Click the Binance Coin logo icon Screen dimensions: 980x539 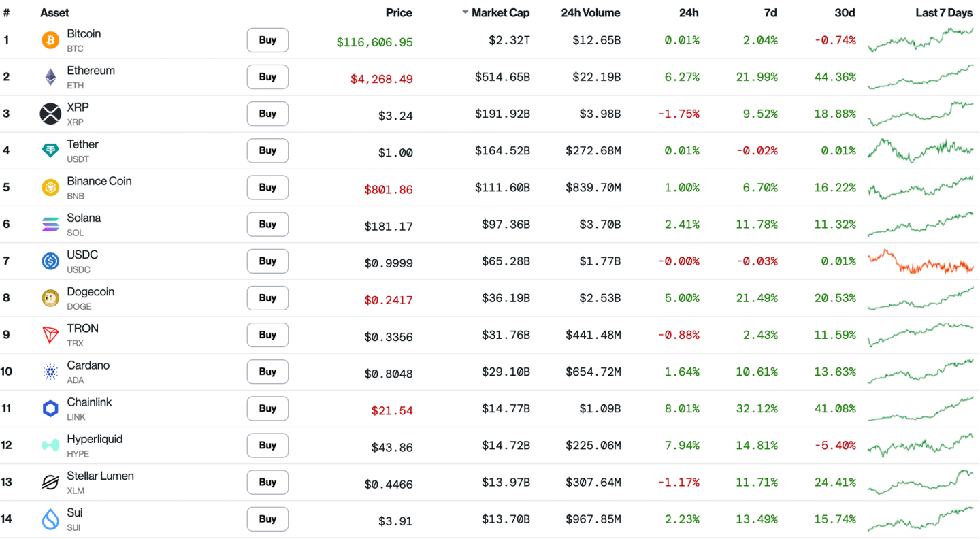click(50, 187)
